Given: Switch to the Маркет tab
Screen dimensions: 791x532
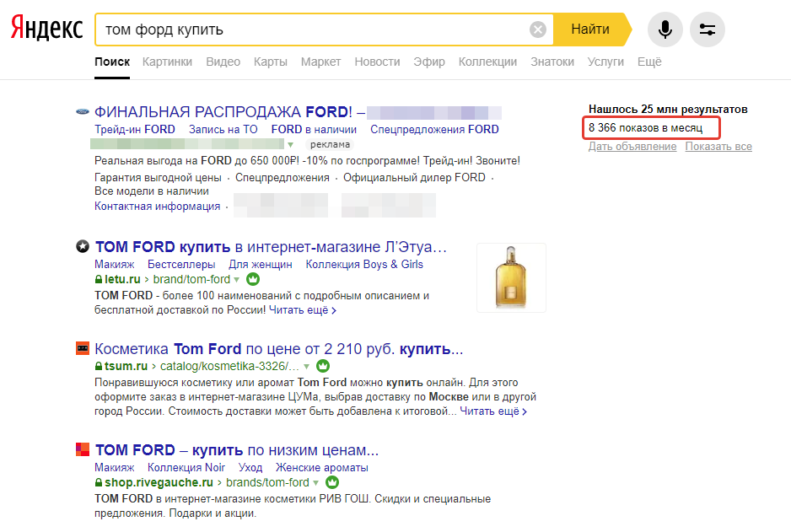Looking at the screenshot, I should click(320, 62).
